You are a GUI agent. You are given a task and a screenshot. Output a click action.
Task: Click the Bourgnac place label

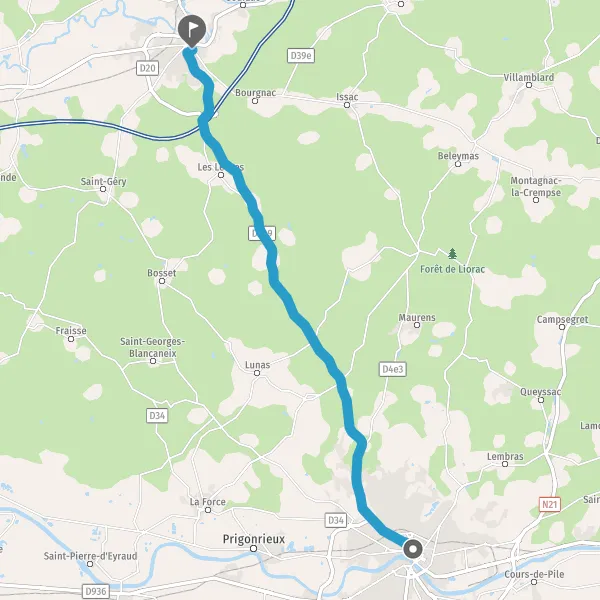(x=255, y=93)
